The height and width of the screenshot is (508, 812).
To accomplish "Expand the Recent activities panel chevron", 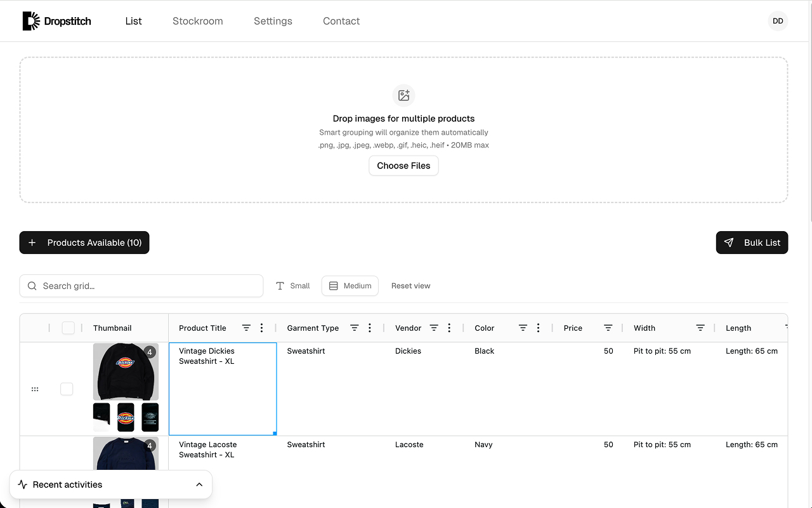I will 199,485.
